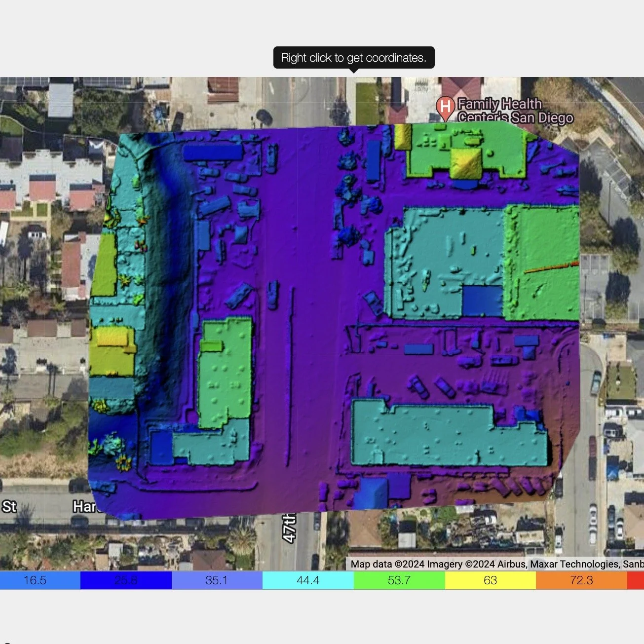
Task: Click the 'St' street label at left edge
Action: tap(9, 507)
